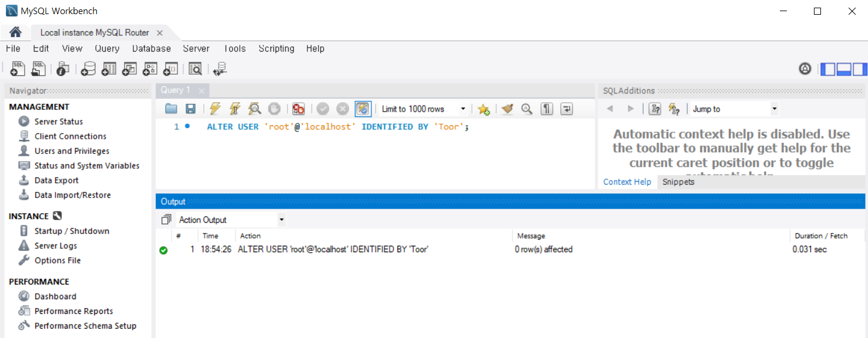This screenshot has width=868, height=338.
Task: Toggle word wrapping in editor
Action: pos(567,109)
